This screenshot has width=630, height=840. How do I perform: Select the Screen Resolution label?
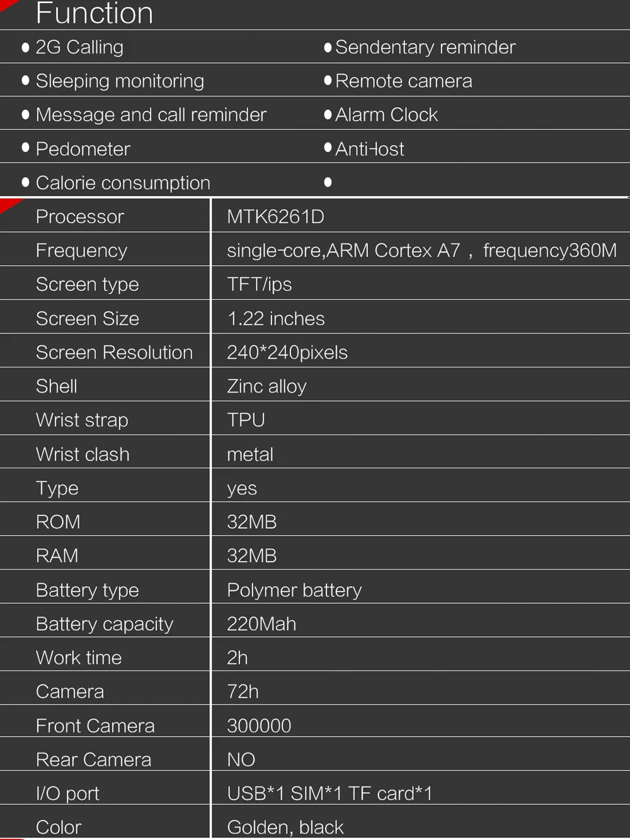pyautogui.click(x=114, y=352)
